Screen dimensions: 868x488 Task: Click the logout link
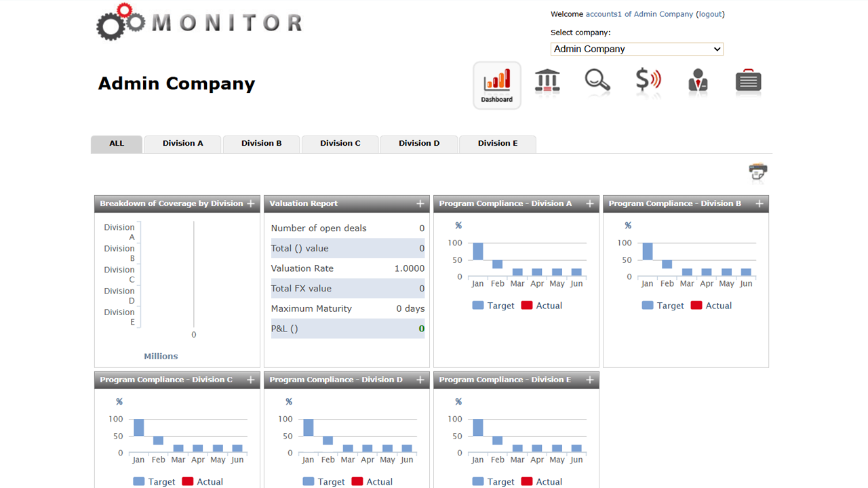pos(710,14)
